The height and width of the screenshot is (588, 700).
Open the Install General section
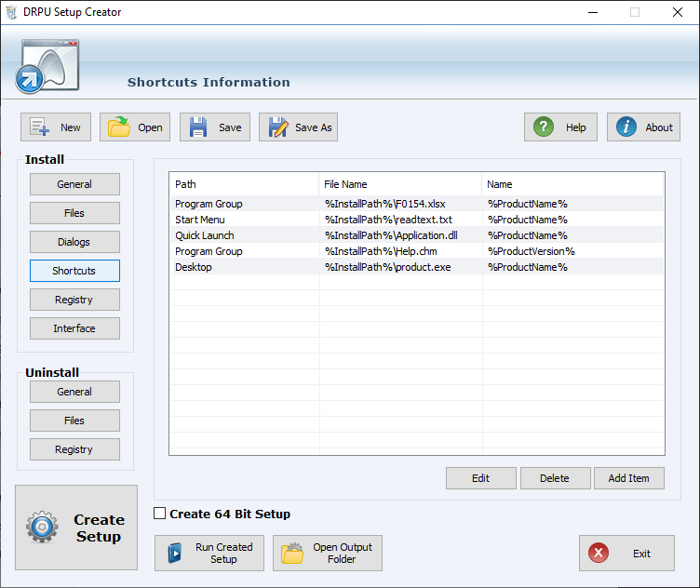tap(74, 184)
